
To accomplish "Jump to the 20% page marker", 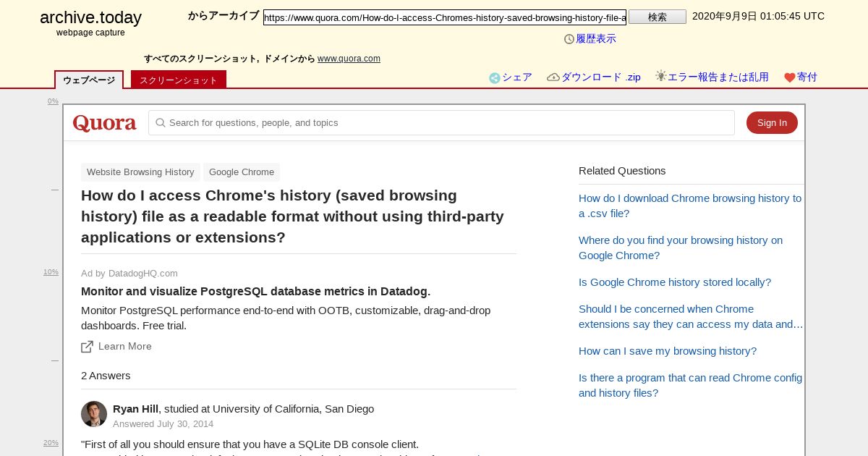I will pos(51,443).
